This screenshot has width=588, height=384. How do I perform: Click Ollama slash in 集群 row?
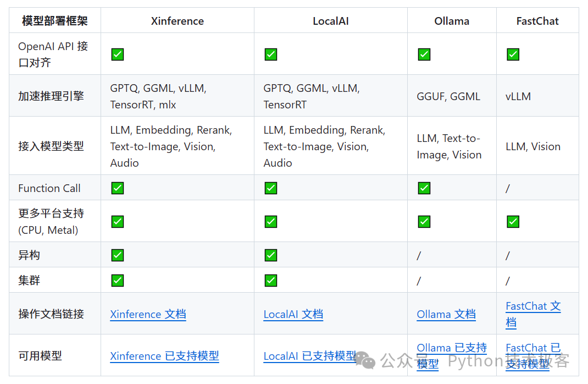click(419, 281)
